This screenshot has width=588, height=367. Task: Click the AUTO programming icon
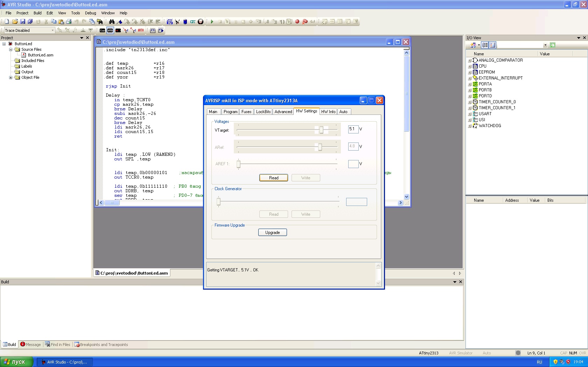coord(141,30)
